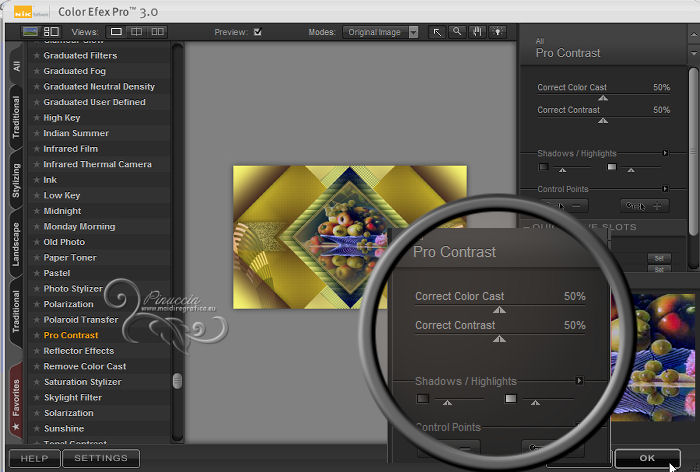The image size is (700, 472).
Task: Confirm with the OK button
Action: click(x=647, y=458)
